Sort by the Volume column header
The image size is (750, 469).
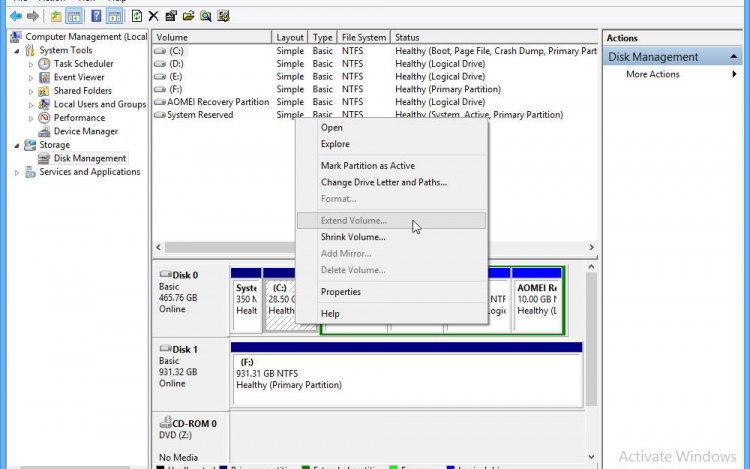pos(212,37)
